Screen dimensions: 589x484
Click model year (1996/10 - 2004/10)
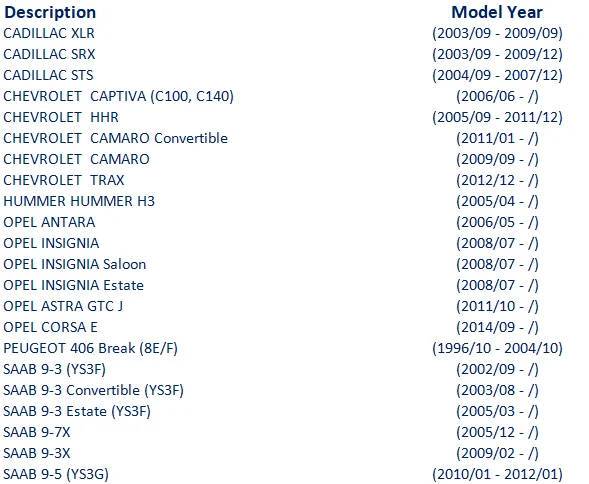tap(497, 349)
